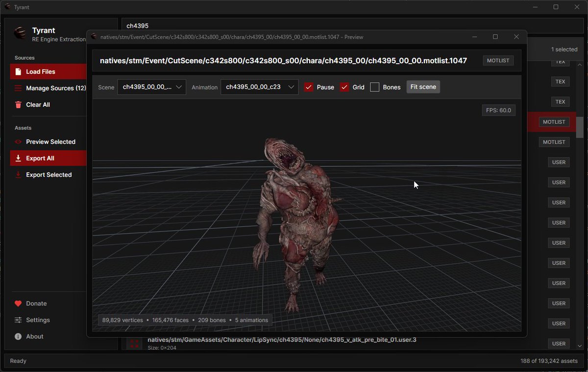Click the file icon beside ch4395_v_atk_pre_bite_01.user.3
This screenshot has height=372, width=588.
(134, 343)
